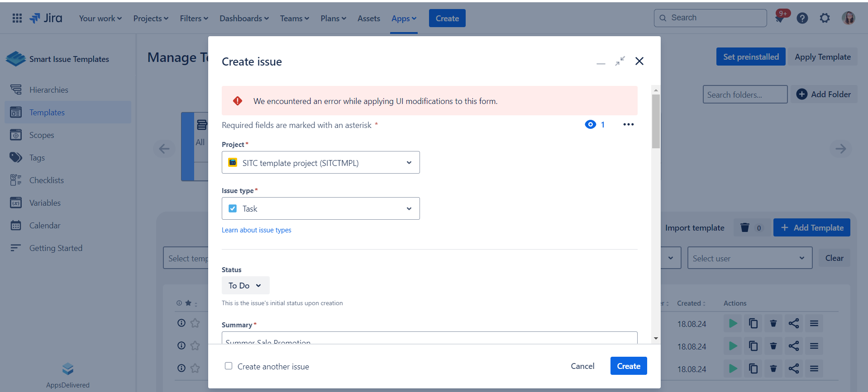Tick the Create another issue checkbox
The height and width of the screenshot is (392, 868).
click(x=229, y=366)
